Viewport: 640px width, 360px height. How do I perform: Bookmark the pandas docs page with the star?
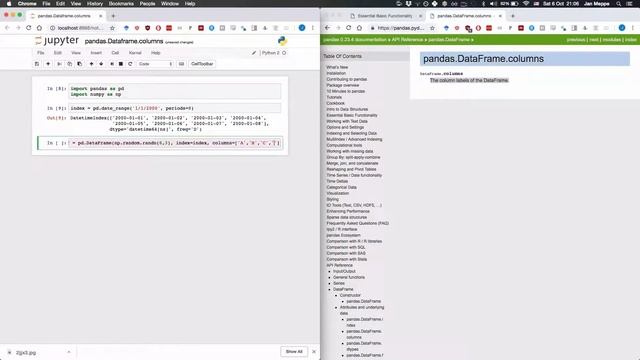tap(432, 28)
